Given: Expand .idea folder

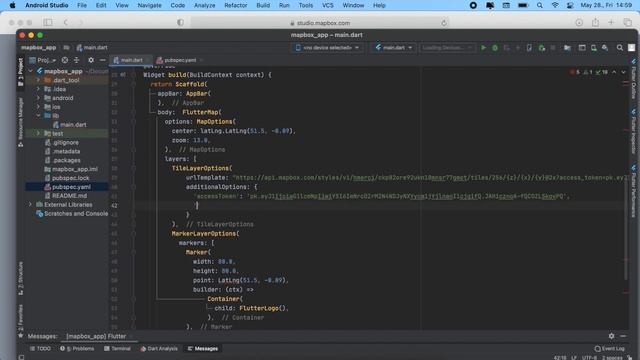Looking at the screenshot, I should 38,89.
